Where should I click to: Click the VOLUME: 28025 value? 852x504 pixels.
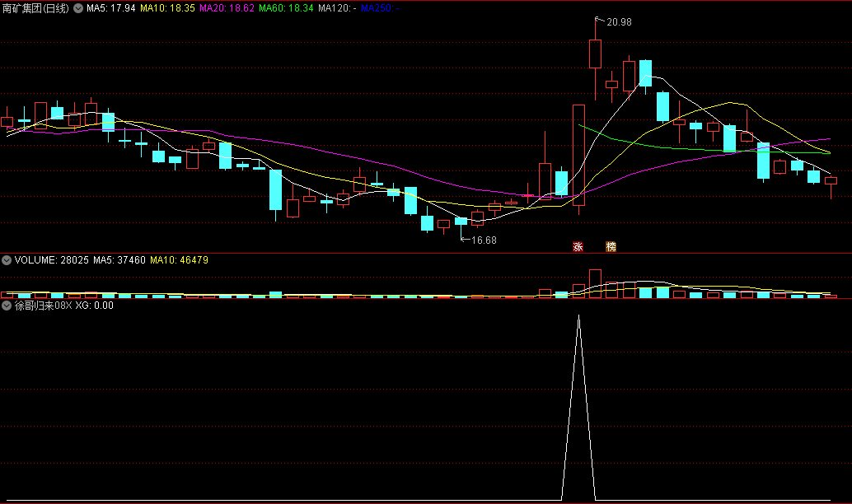coord(52,260)
